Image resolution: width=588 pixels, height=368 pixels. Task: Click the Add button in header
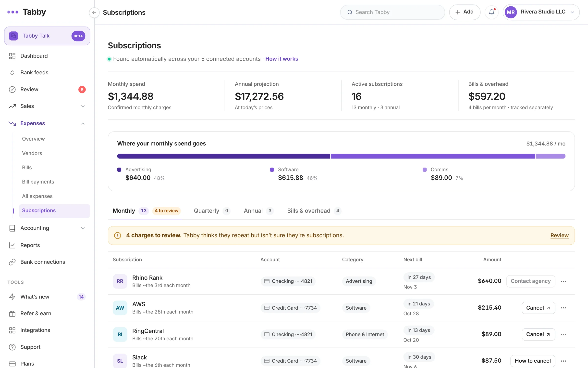[465, 12]
